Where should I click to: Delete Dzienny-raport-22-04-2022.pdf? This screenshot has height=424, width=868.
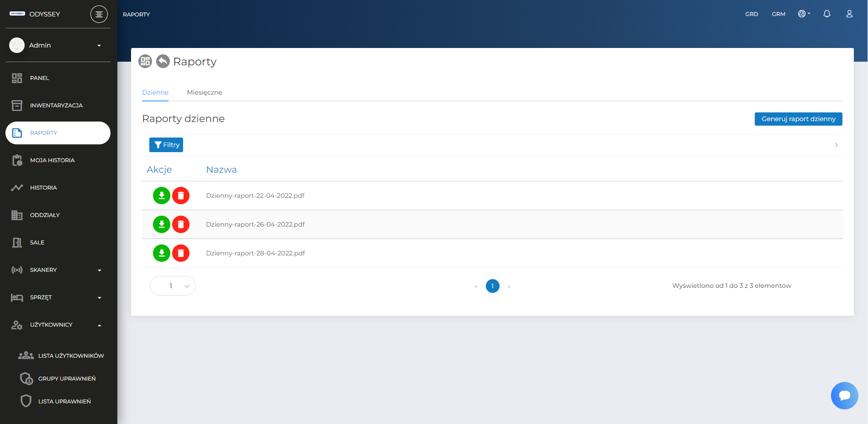(x=181, y=196)
